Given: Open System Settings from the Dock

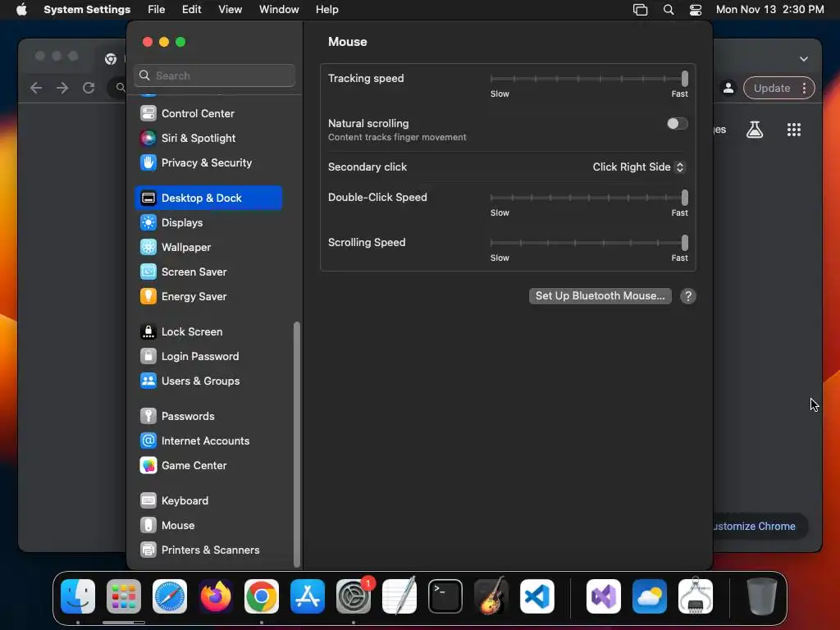Looking at the screenshot, I should (354, 596).
